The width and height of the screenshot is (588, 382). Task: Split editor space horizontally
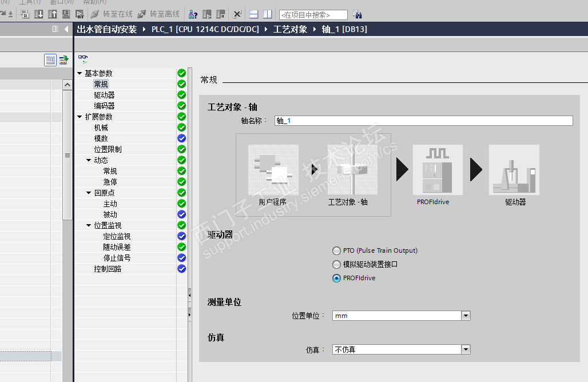pyautogui.click(x=254, y=14)
